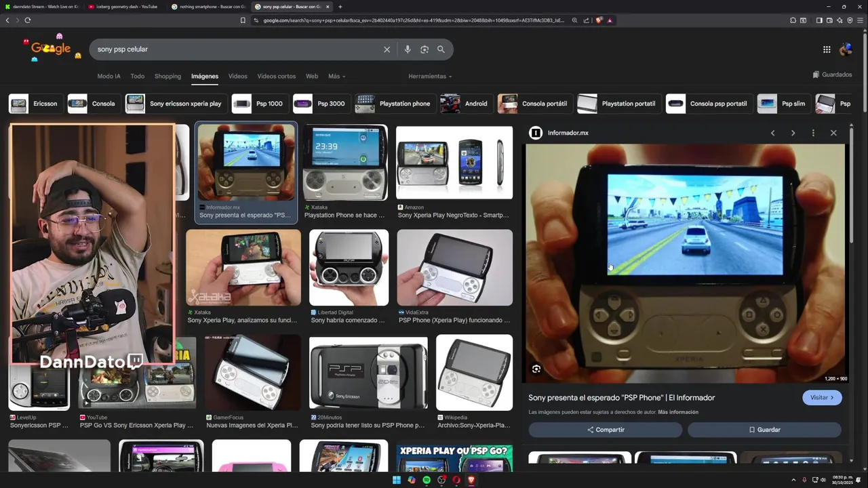Select the Psp slim filter chip

tap(784, 104)
